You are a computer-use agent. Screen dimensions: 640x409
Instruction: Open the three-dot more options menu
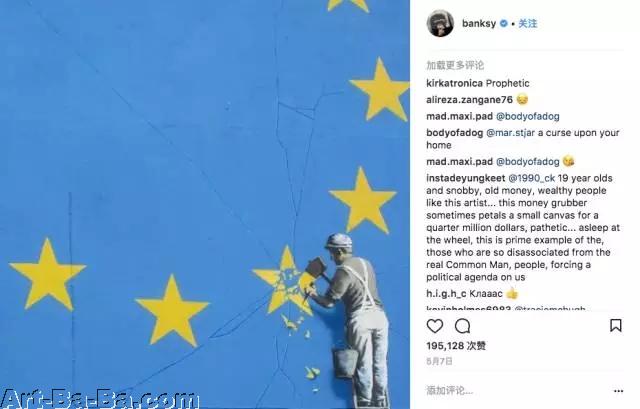pyautogui.click(x=618, y=391)
